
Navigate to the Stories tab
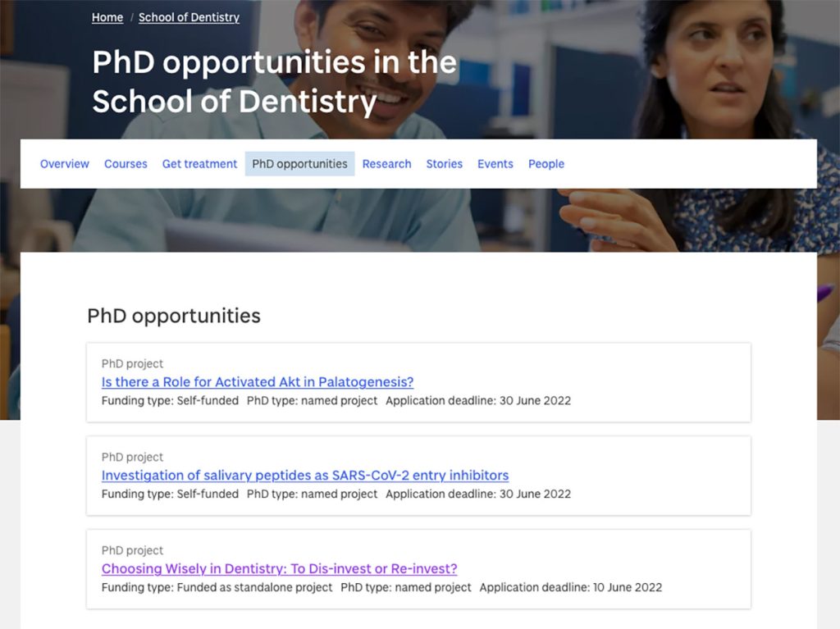(x=444, y=164)
